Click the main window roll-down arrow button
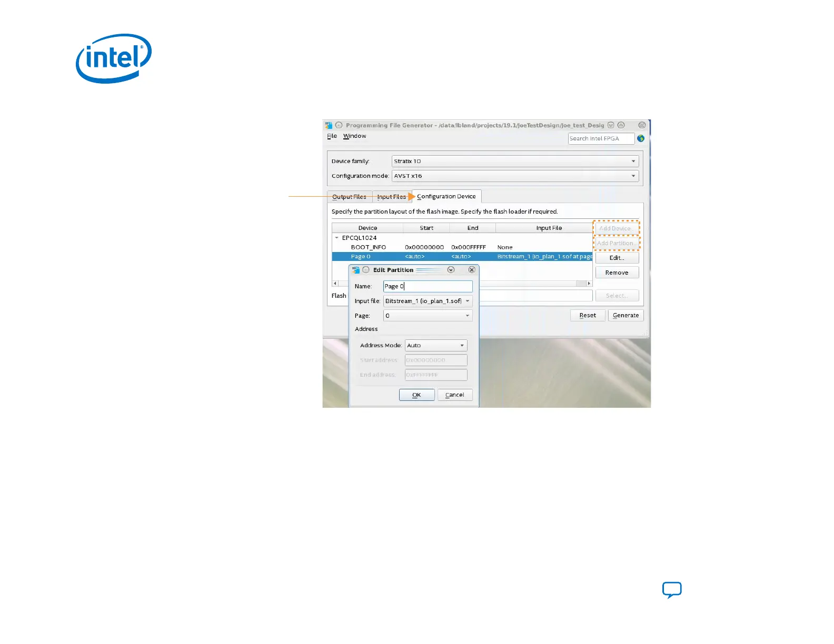The width and height of the screenshot is (834, 644). point(611,125)
